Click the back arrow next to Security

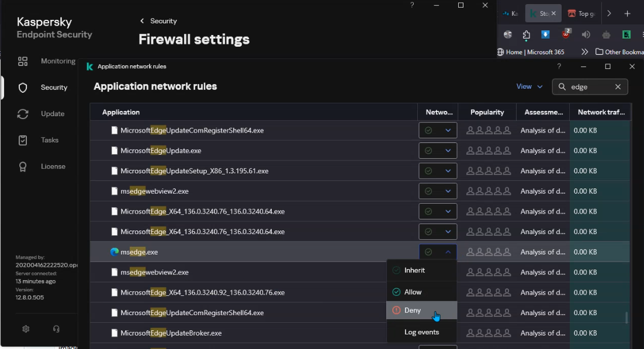click(142, 21)
